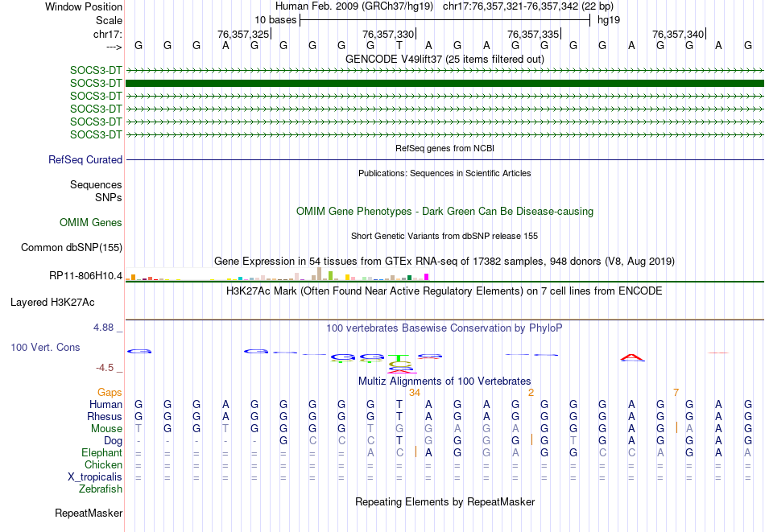
Task: Click the hg19 assembly label by scale
Action: coord(609,20)
